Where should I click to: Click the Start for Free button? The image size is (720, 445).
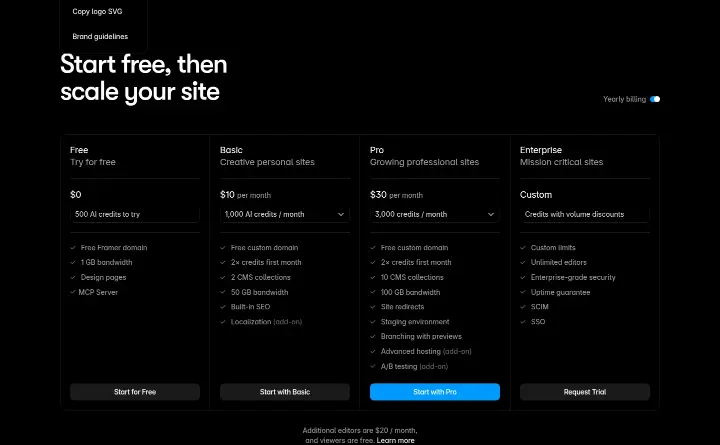[135, 392]
